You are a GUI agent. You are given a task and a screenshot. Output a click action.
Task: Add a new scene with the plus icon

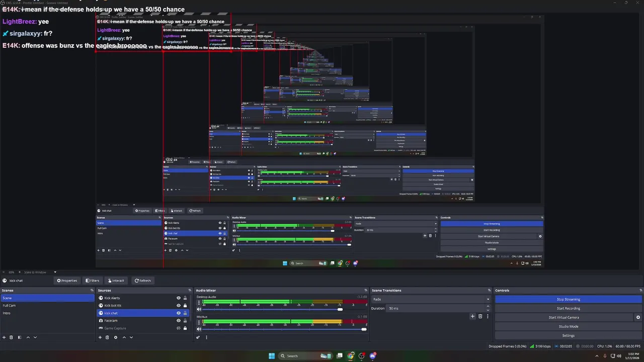4,337
